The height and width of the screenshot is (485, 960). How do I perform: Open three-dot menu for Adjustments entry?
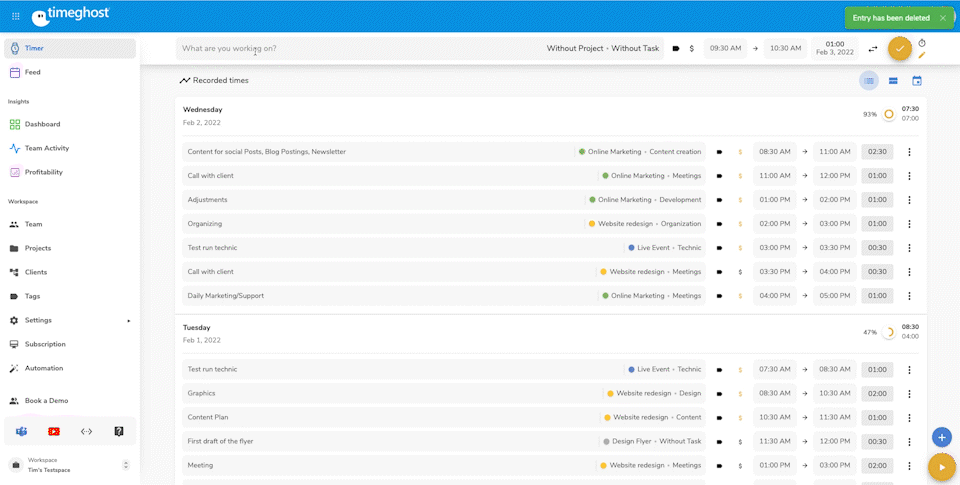tap(909, 200)
